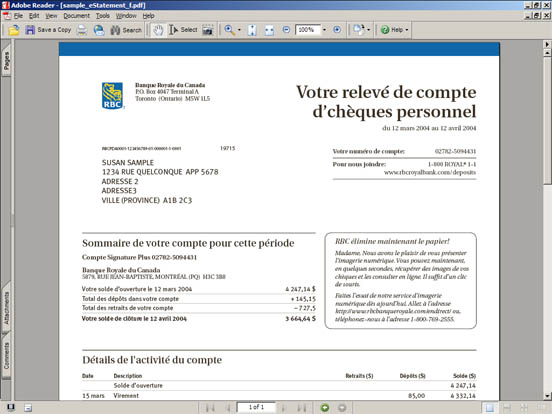
Task: Click the RBC logo in the document
Action: pos(112,96)
